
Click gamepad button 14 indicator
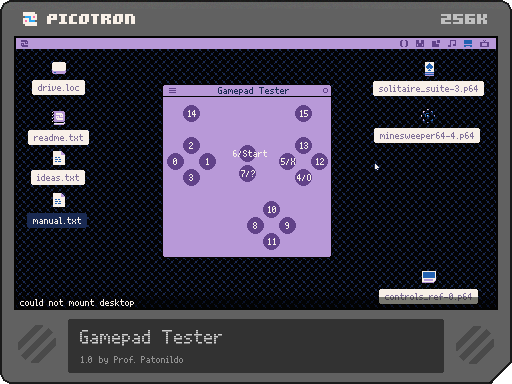tap(191, 114)
